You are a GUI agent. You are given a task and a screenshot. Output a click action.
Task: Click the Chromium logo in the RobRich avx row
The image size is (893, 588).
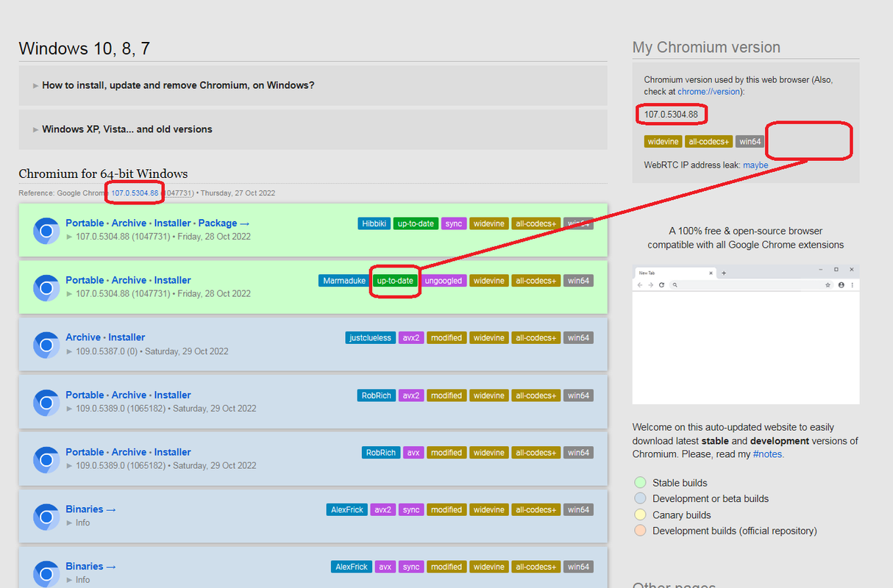coord(46,459)
